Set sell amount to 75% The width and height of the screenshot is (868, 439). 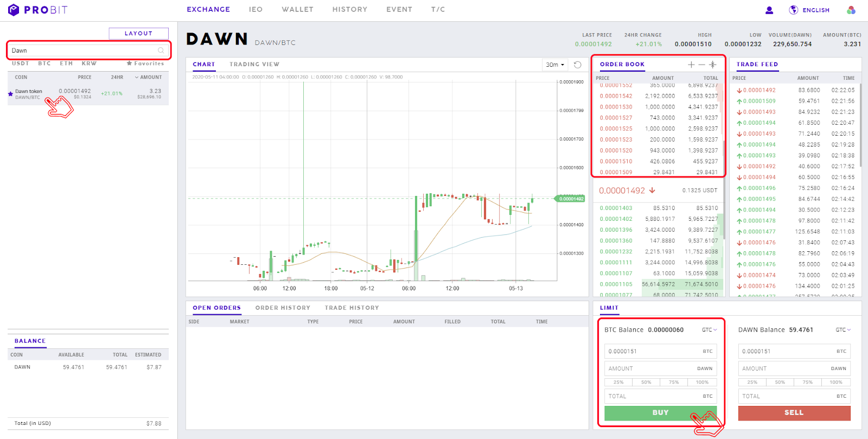pyautogui.click(x=808, y=382)
